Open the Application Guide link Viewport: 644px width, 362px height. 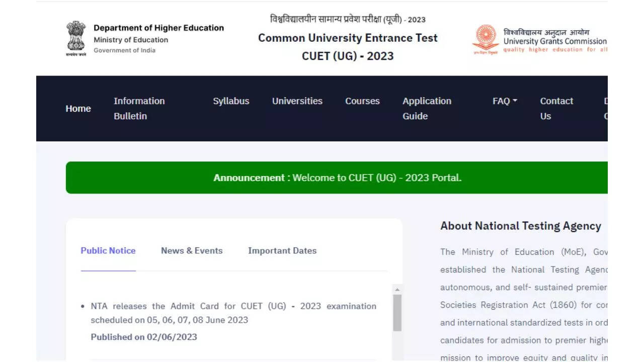[x=427, y=109]
